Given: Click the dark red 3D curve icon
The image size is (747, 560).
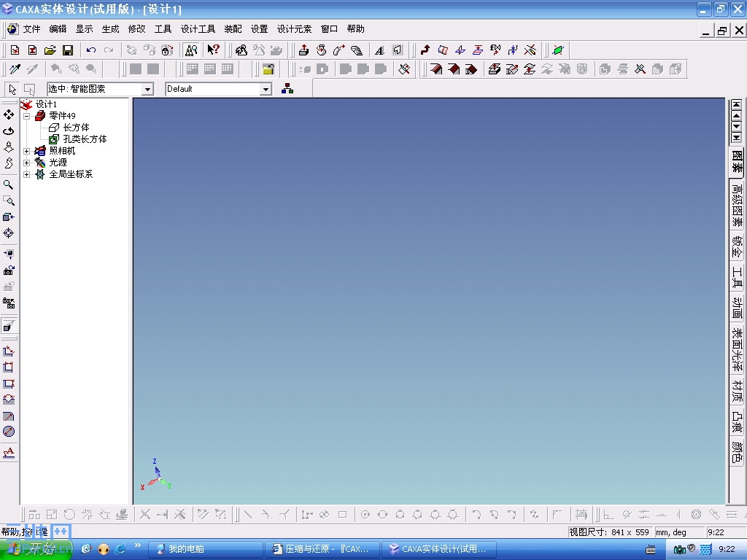Looking at the screenshot, I should pos(425,50).
